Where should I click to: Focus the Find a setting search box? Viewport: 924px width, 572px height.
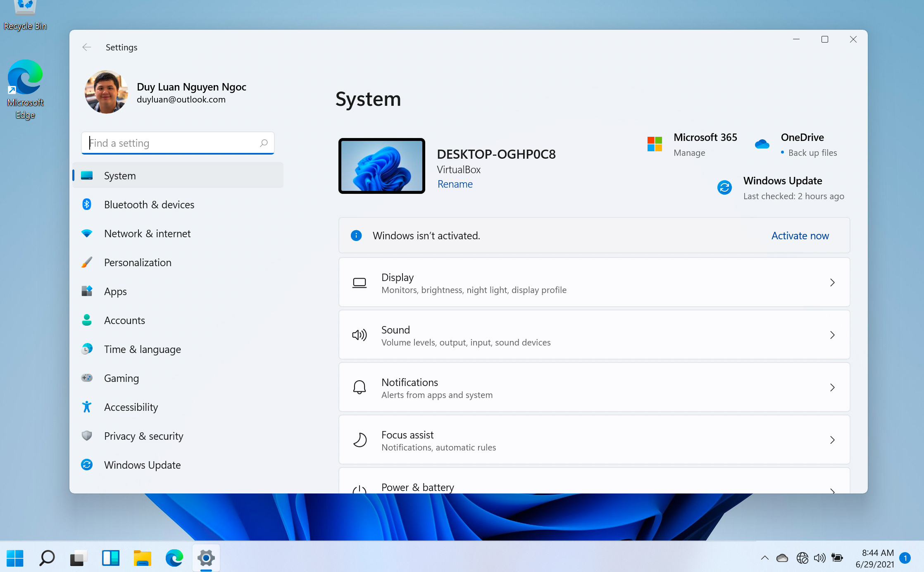[x=178, y=143]
